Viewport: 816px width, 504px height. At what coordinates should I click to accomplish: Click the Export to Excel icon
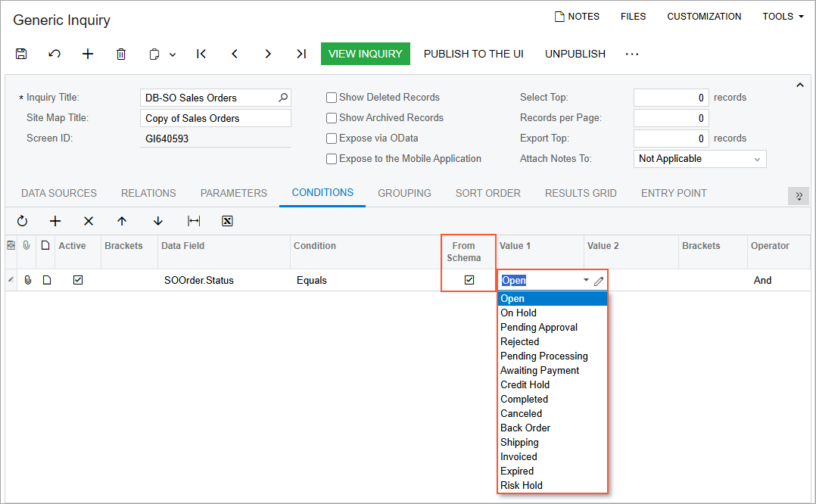pos(227,221)
